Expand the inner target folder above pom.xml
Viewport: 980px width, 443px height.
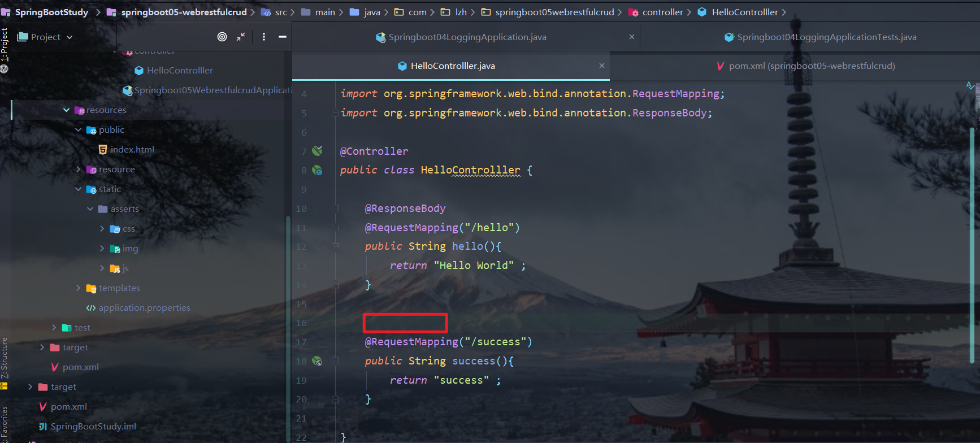(x=42, y=347)
